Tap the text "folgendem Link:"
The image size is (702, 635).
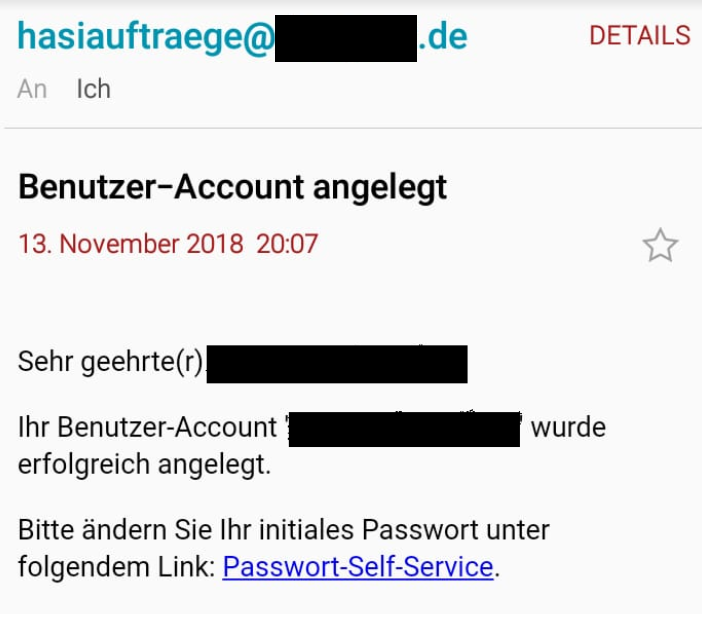tap(116, 568)
